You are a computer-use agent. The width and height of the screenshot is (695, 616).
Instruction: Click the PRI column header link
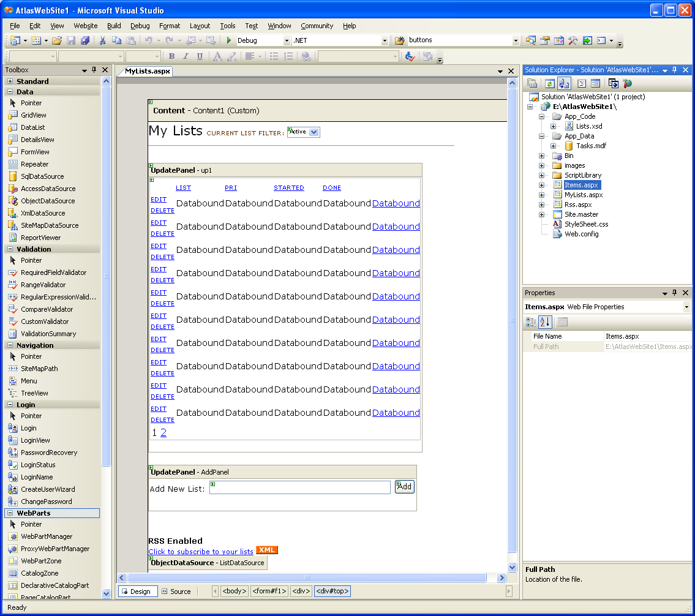click(230, 188)
